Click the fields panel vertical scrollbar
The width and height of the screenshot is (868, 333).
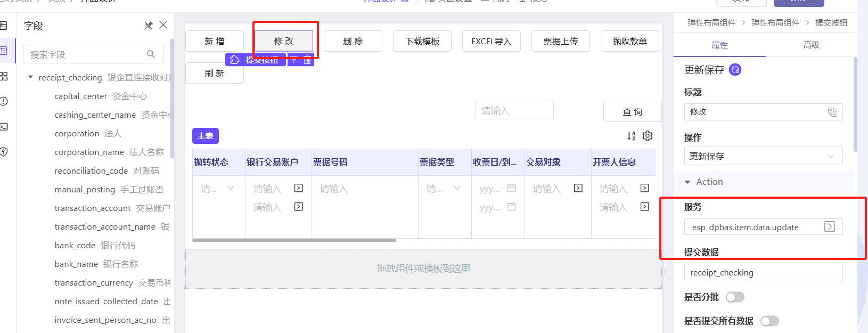click(172, 99)
